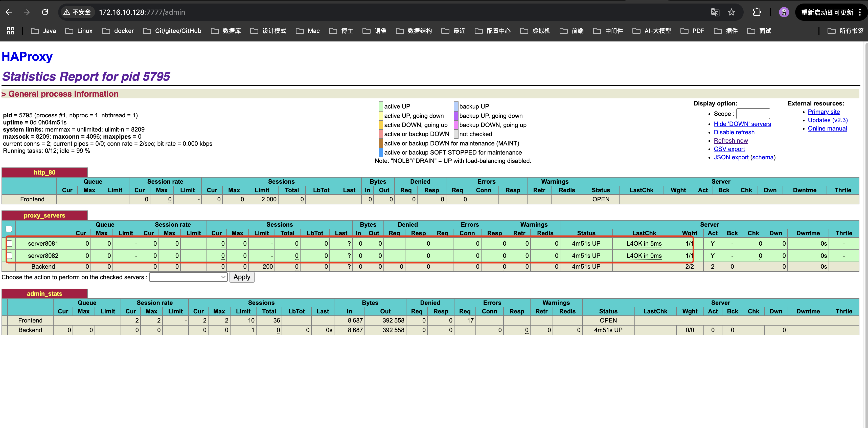Focus the Scope input field
Image resolution: width=868 pixels, height=428 pixels.
753,114
